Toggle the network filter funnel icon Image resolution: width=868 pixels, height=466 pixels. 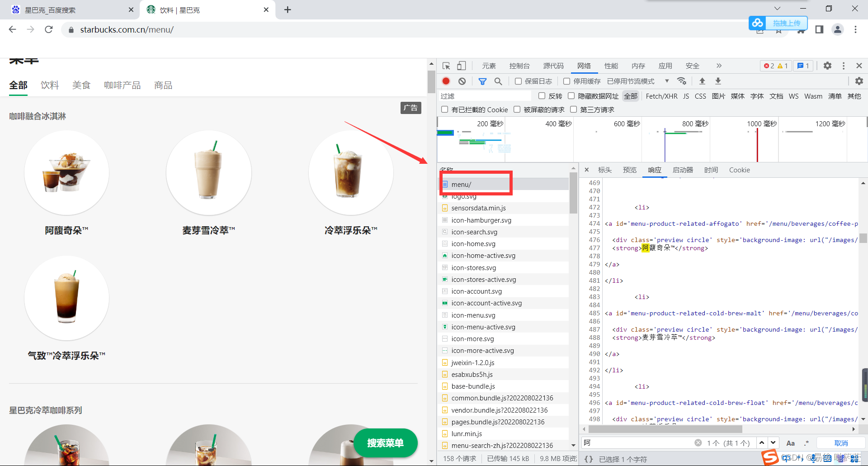click(x=482, y=81)
